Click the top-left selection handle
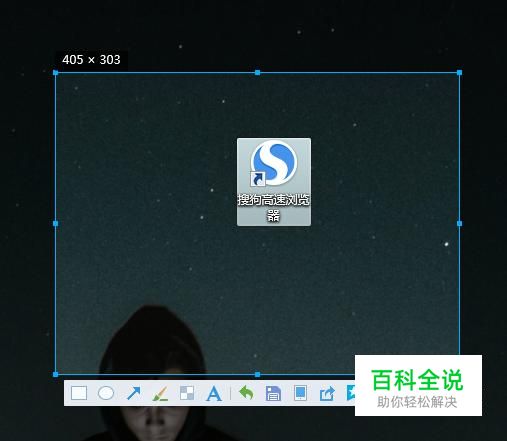507x441 pixels. point(56,73)
